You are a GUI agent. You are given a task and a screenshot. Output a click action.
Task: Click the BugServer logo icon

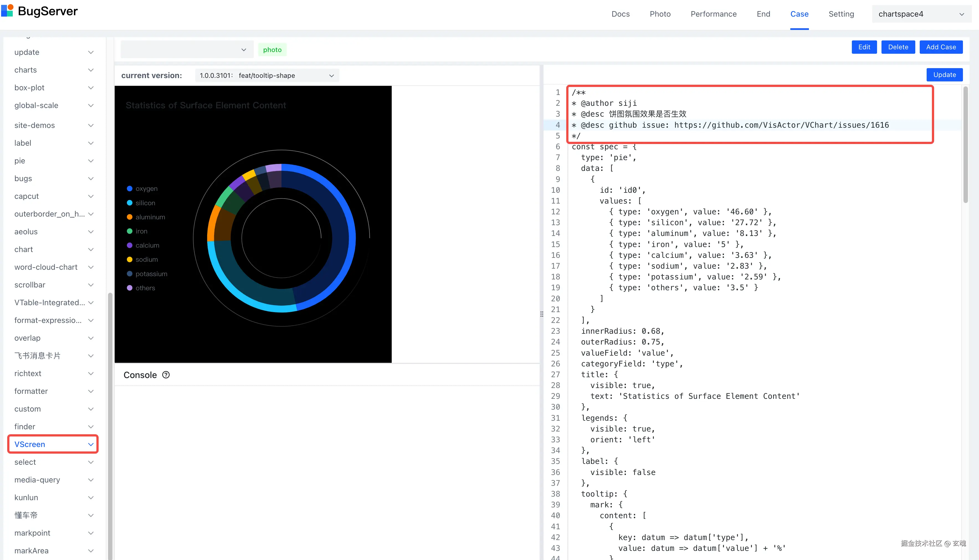point(8,11)
